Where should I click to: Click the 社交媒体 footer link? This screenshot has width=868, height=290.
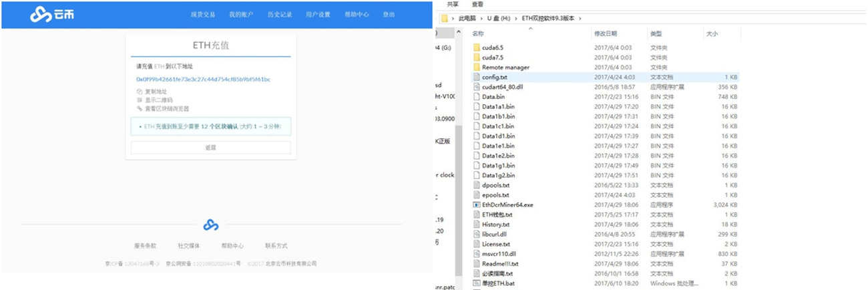click(188, 246)
